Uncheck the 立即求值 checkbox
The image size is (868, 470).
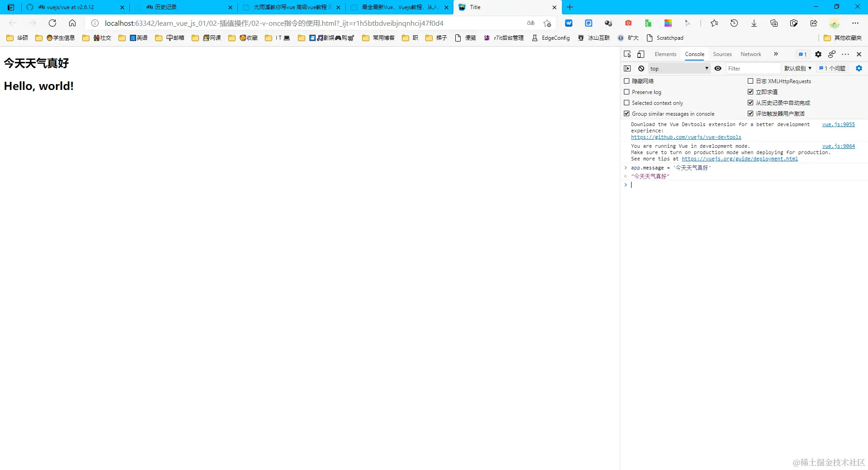pyautogui.click(x=750, y=92)
